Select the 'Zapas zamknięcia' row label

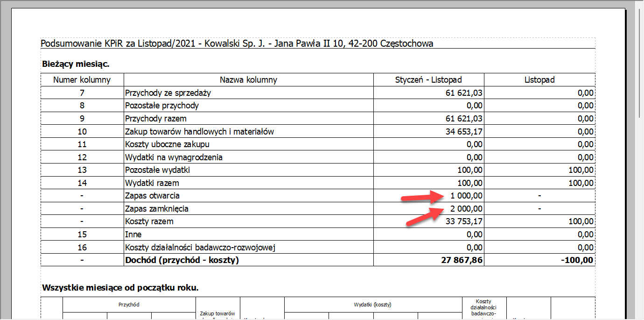pos(157,208)
